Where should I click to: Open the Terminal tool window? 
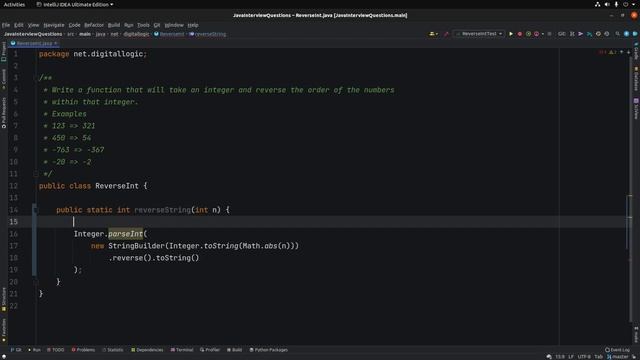(x=182, y=350)
